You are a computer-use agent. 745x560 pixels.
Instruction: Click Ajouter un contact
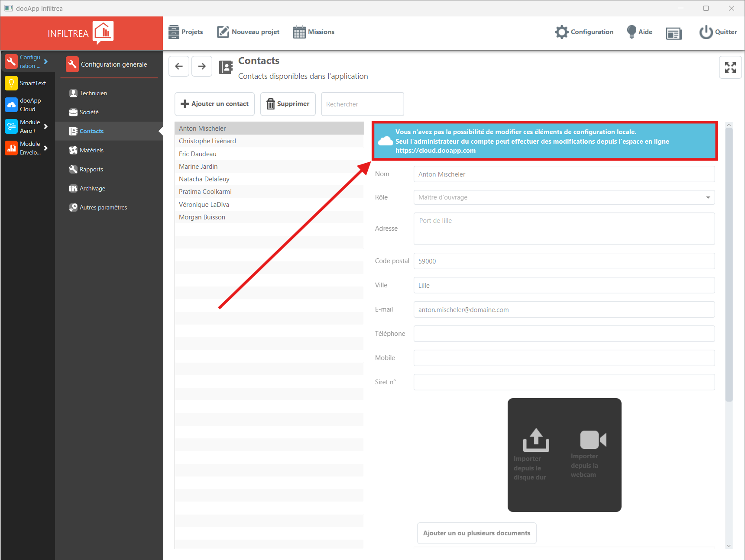tap(214, 104)
